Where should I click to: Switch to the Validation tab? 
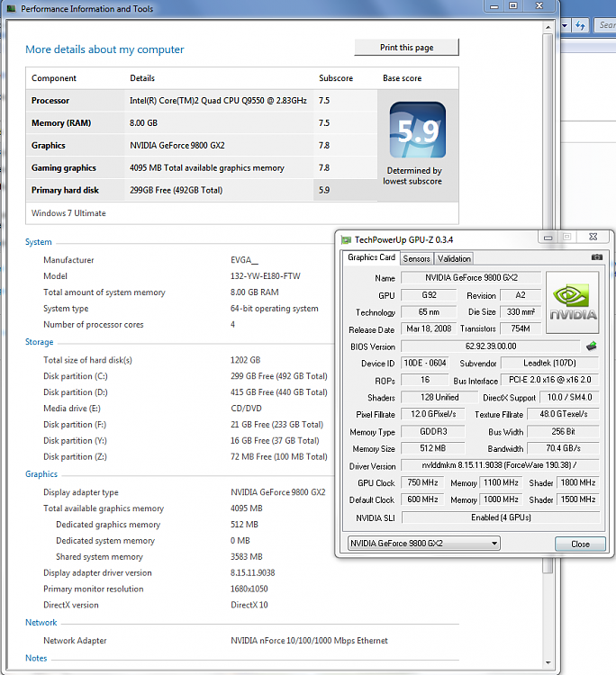(454, 258)
